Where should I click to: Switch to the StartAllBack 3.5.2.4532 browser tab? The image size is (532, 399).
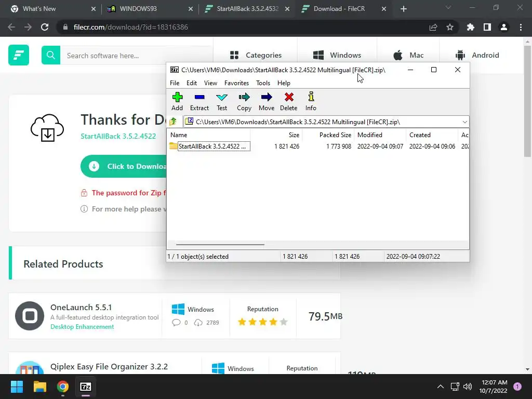pyautogui.click(x=247, y=9)
